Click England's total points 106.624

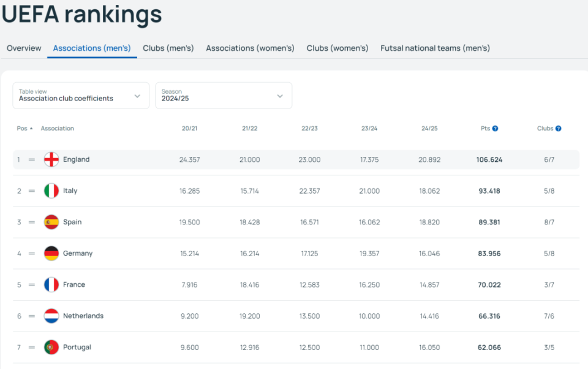pyautogui.click(x=489, y=160)
